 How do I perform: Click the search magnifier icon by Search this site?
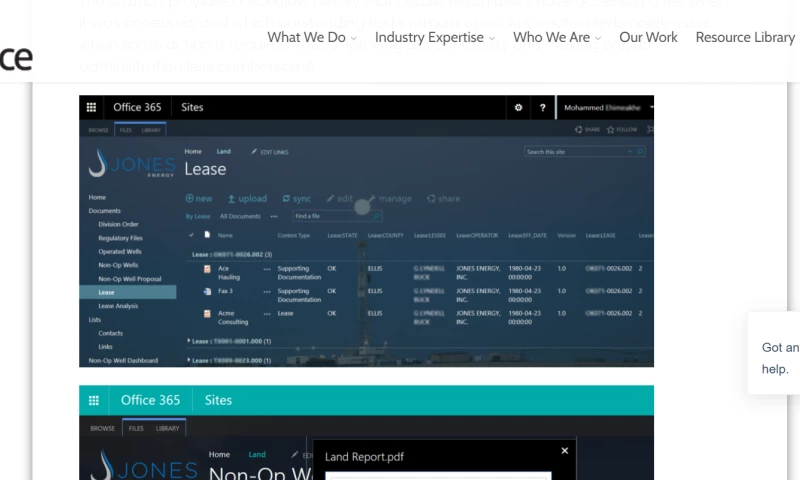[640, 151]
